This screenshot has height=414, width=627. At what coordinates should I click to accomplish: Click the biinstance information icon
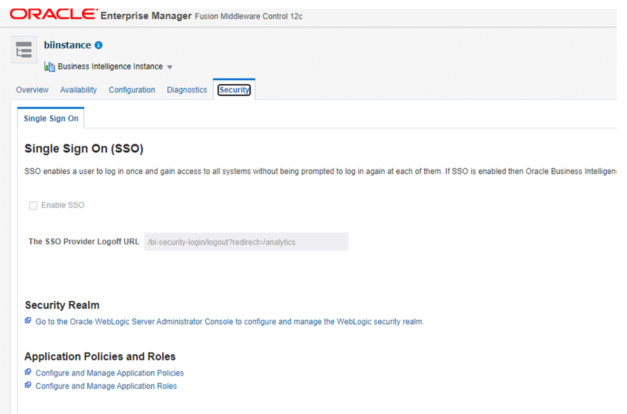click(98, 45)
